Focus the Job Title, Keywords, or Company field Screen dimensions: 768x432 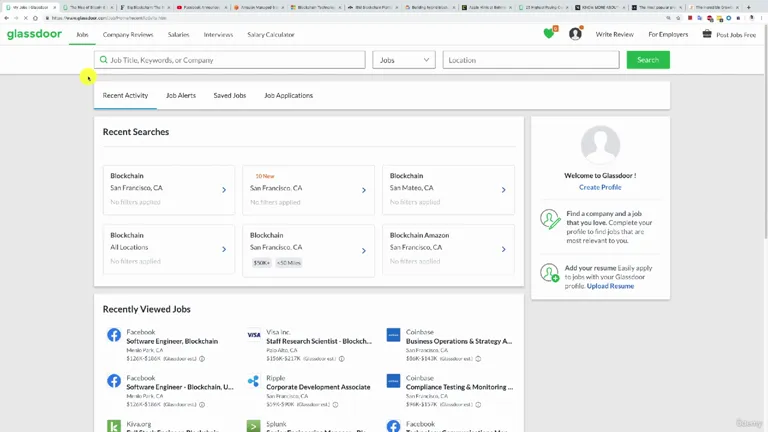230,60
